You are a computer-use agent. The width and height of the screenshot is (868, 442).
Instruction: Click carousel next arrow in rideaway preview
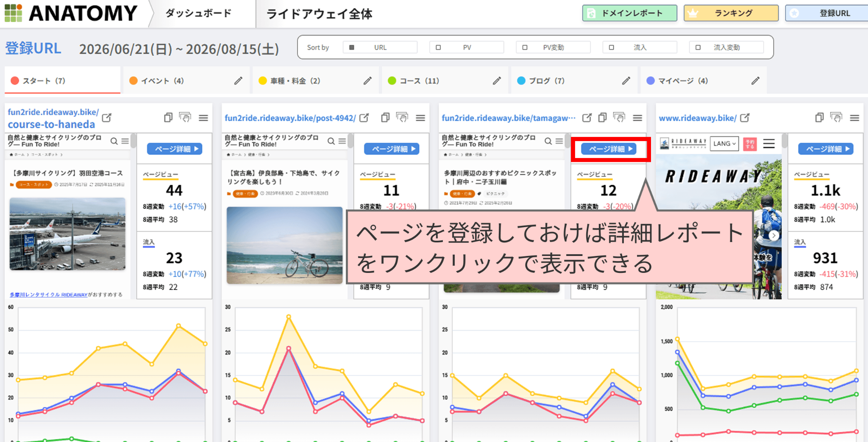(x=774, y=236)
